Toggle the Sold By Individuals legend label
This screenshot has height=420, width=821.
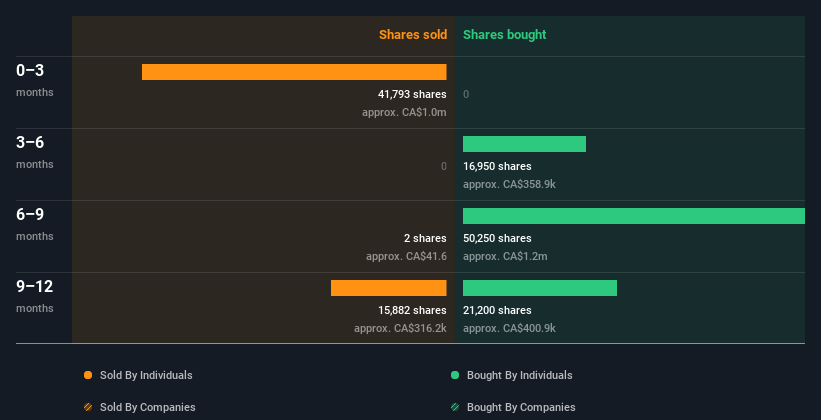(146, 375)
